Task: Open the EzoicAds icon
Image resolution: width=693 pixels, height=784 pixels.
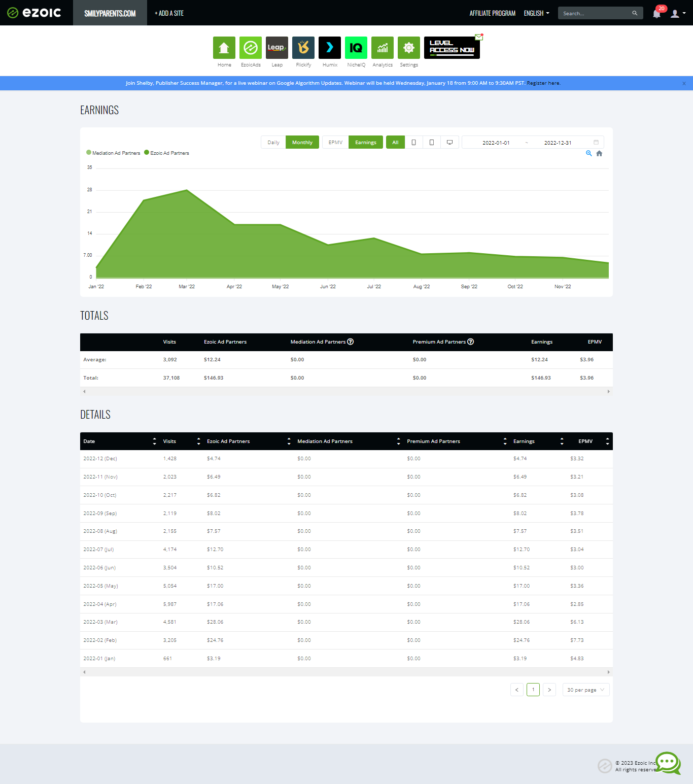Action: pyautogui.click(x=250, y=48)
